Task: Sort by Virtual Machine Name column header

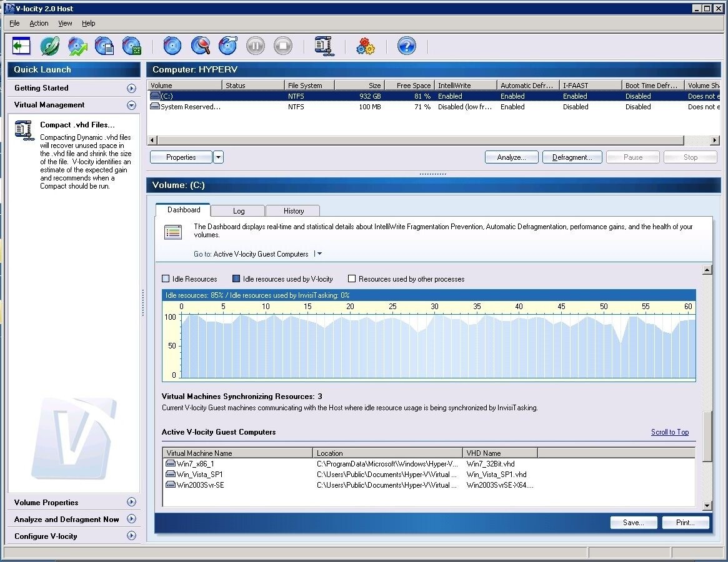Action: tap(237, 453)
